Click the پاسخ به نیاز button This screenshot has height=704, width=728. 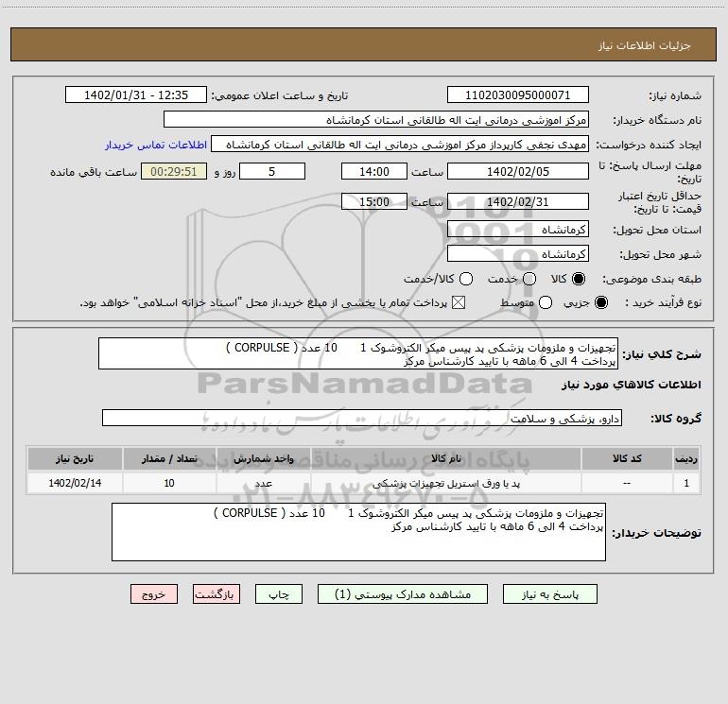(x=549, y=594)
